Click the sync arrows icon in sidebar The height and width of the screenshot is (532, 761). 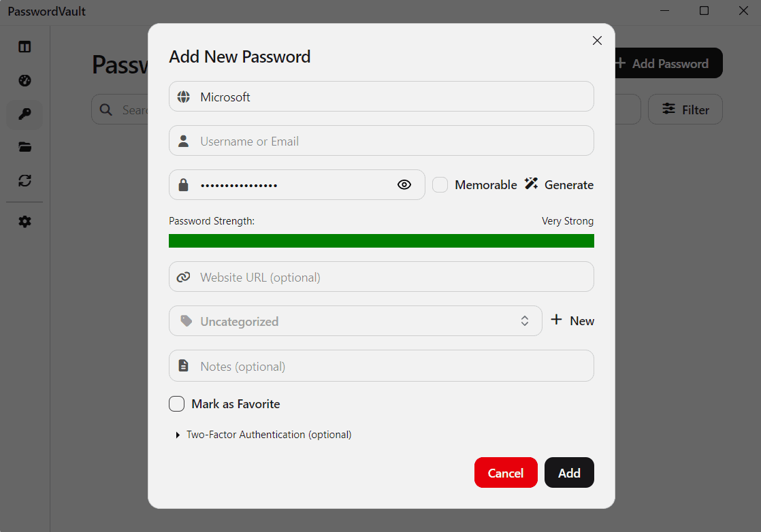25,180
